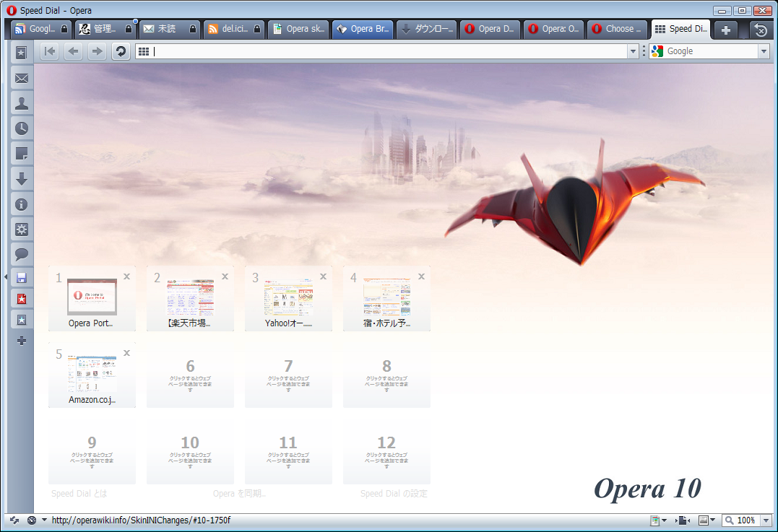The height and width of the screenshot is (532, 778).
Task: Open the Widgets gear panel icon
Action: pos(22,230)
